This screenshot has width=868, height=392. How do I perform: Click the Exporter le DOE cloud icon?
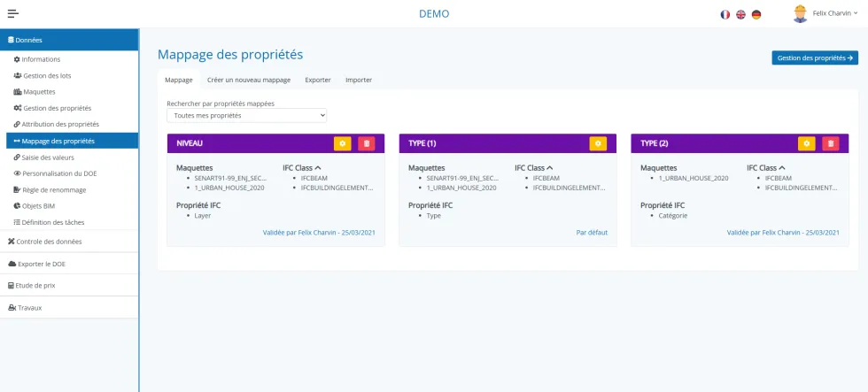(12, 264)
